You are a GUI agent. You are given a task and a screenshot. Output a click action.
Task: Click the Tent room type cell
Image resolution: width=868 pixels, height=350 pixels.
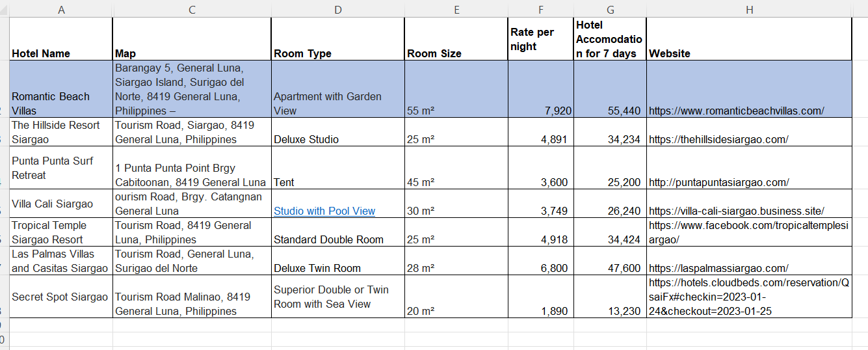pos(337,168)
